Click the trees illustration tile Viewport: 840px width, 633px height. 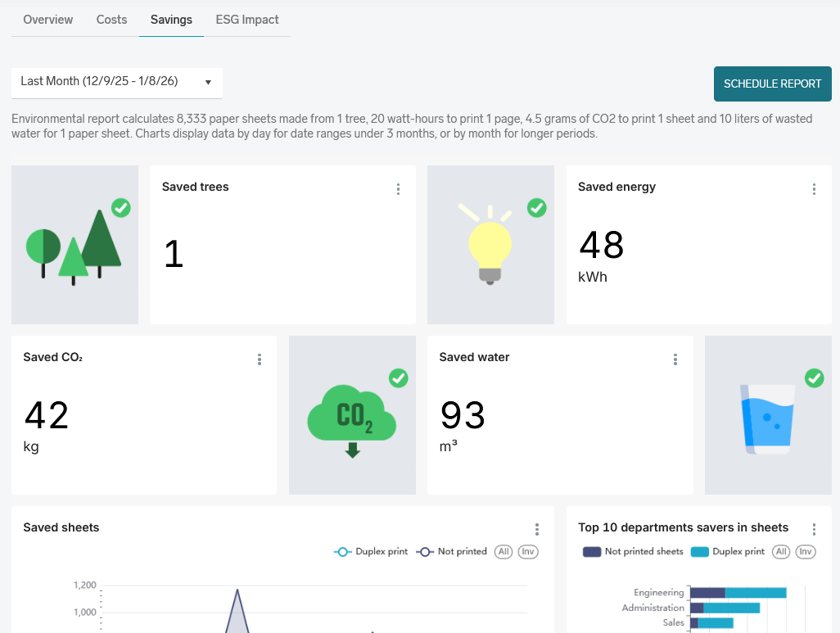point(75,244)
